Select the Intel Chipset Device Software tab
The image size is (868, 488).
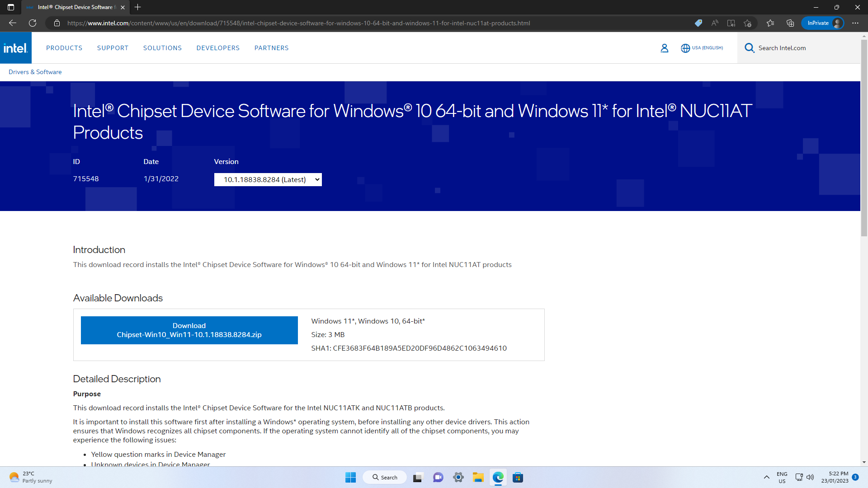[75, 7]
